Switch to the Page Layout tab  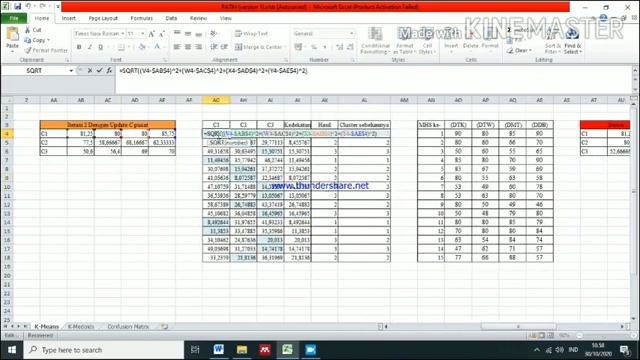(103, 18)
